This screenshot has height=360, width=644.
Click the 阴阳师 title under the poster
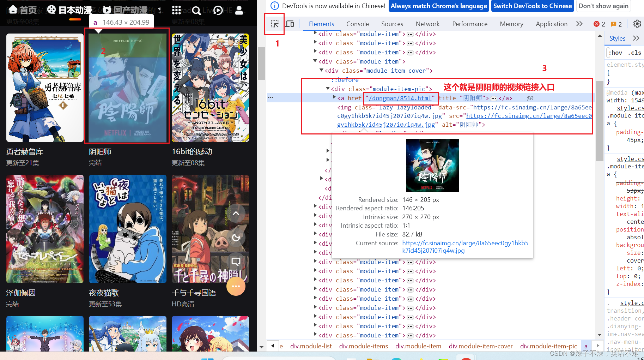click(100, 152)
